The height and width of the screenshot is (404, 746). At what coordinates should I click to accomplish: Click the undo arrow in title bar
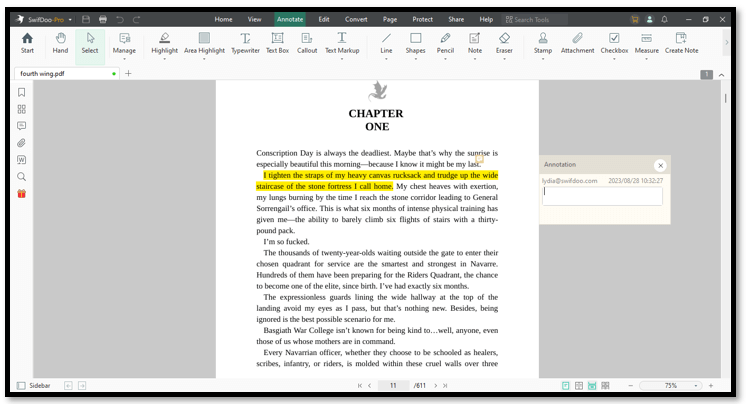pos(120,19)
